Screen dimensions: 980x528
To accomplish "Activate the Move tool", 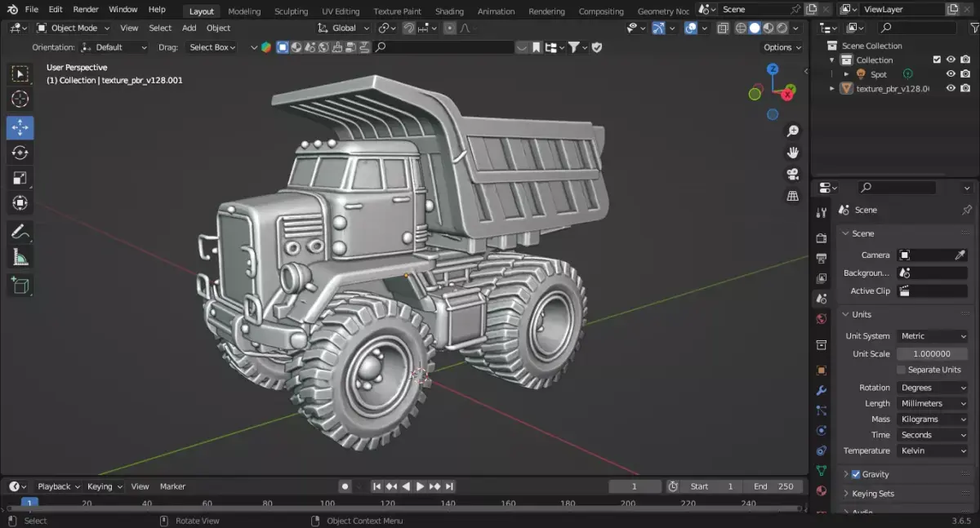I will (20, 127).
